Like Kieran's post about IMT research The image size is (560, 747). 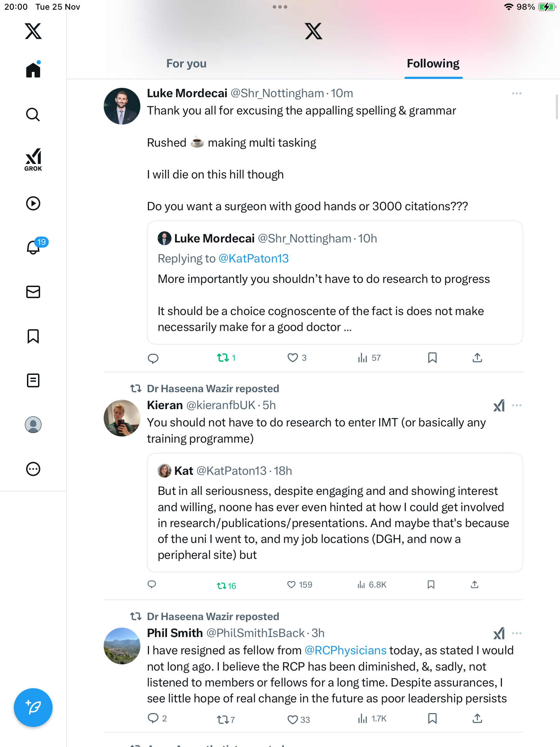click(x=291, y=585)
